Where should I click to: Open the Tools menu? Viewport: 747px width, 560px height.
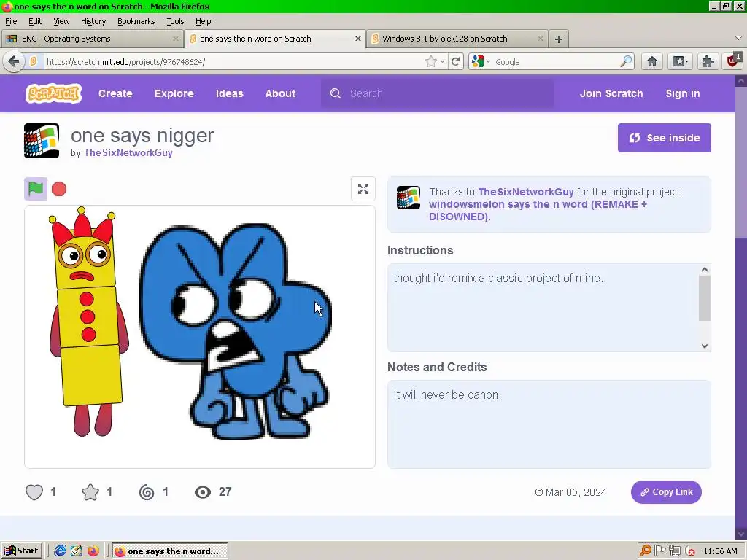175,21
